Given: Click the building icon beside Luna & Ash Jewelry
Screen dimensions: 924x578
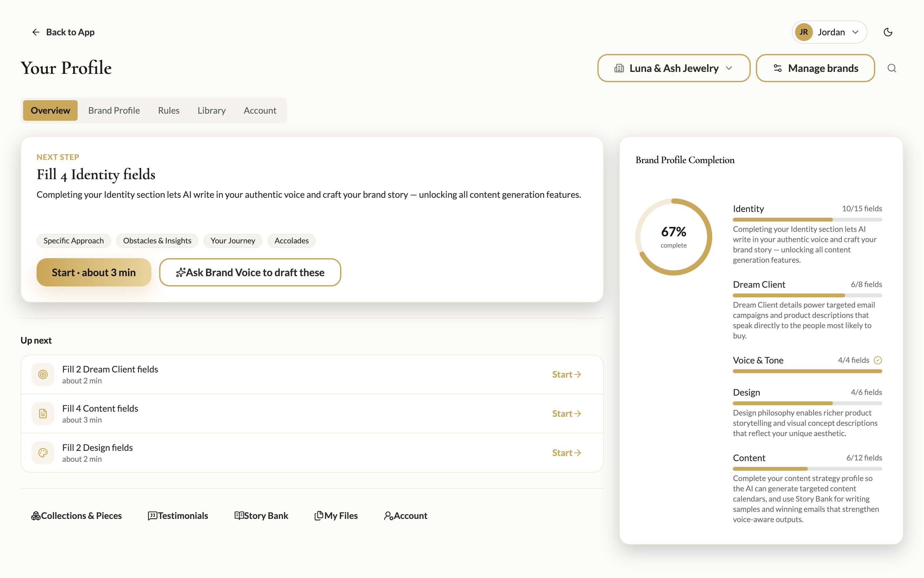Looking at the screenshot, I should pos(619,68).
